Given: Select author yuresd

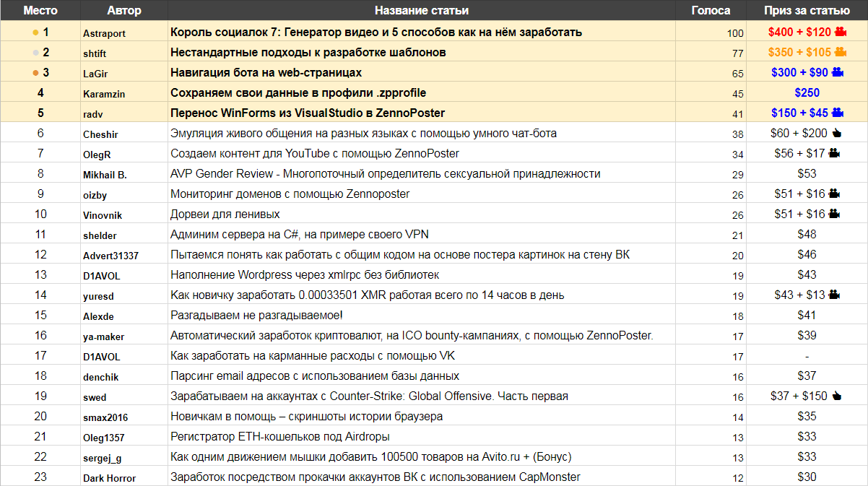Looking at the screenshot, I should (98, 295).
